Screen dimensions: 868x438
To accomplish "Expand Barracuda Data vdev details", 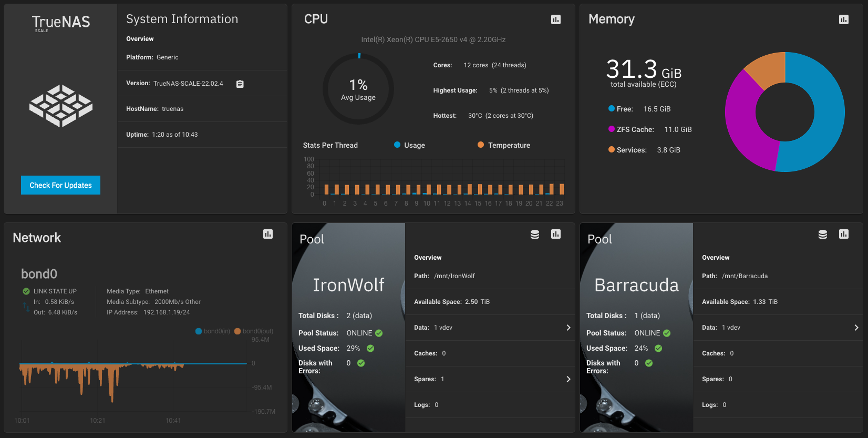I will click(856, 328).
